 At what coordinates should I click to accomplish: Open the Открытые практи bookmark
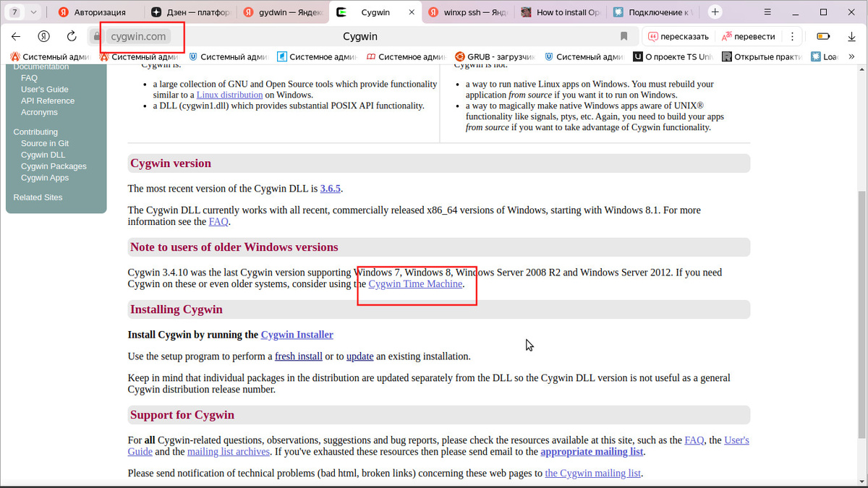click(762, 56)
